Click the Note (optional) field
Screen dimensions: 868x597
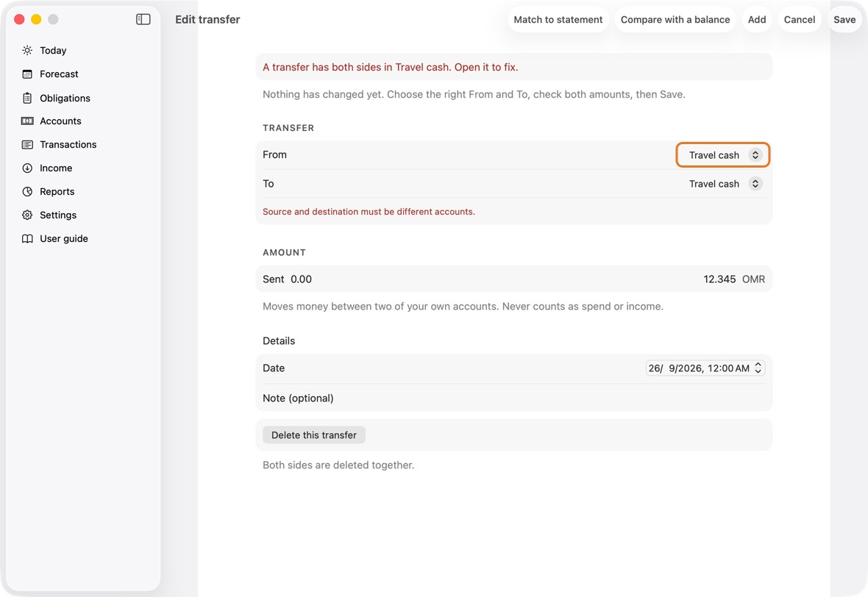(513, 398)
